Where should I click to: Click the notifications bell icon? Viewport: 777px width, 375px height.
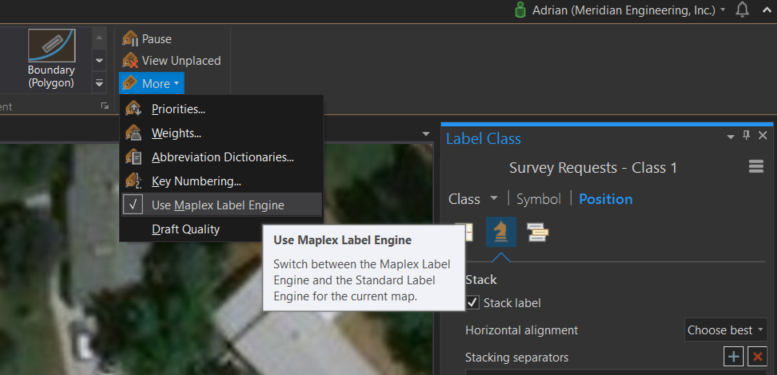tap(742, 10)
